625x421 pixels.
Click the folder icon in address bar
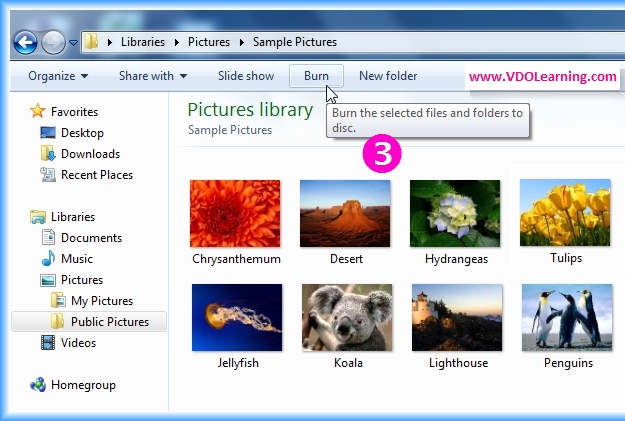coord(91,41)
